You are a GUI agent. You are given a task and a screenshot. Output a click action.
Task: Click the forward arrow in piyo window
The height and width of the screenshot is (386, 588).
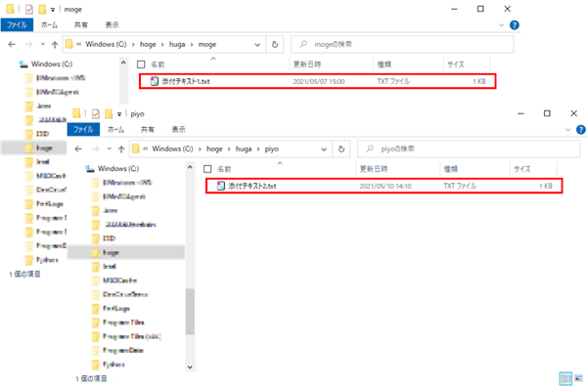[x=95, y=149]
